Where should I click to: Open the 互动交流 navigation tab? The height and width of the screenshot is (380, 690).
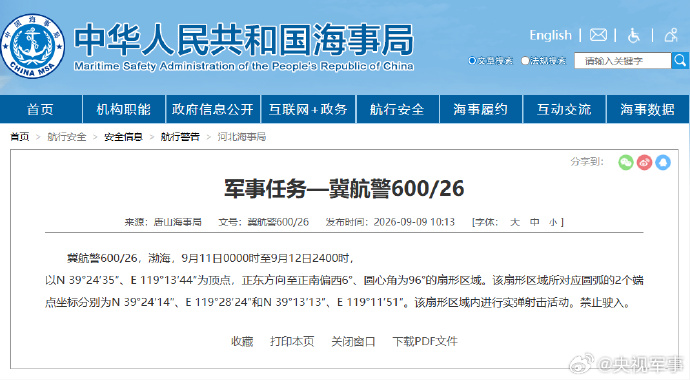point(564,109)
